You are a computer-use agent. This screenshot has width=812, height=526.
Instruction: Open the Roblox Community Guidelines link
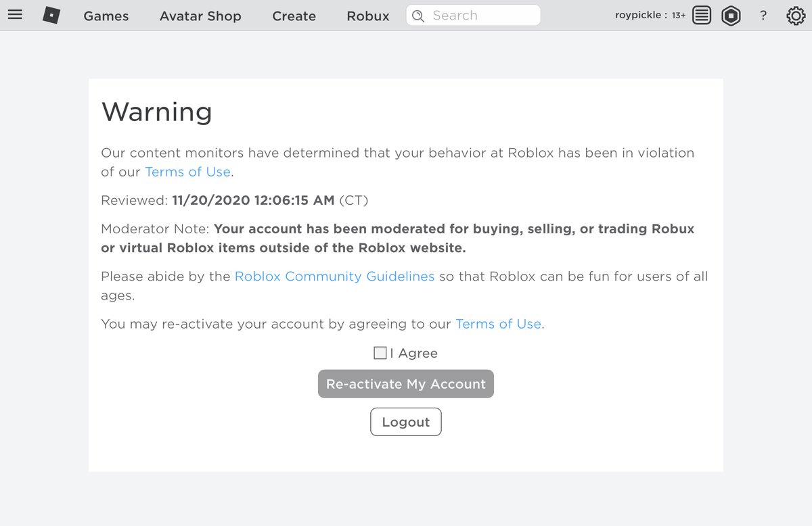click(x=334, y=276)
